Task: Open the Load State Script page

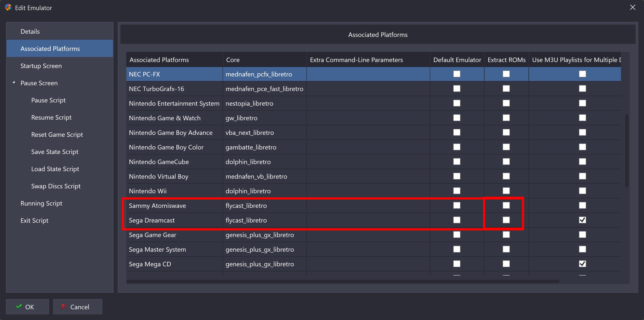Action: [55, 169]
